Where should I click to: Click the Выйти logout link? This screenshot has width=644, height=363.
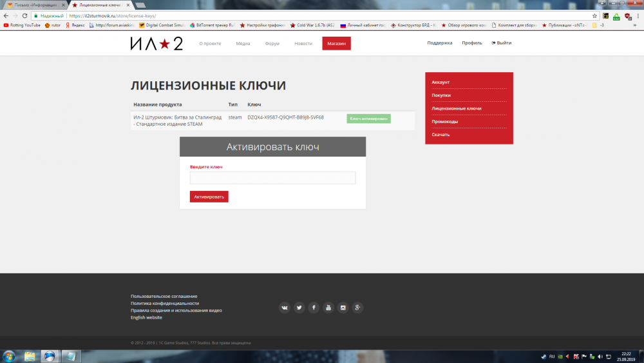click(502, 43)
